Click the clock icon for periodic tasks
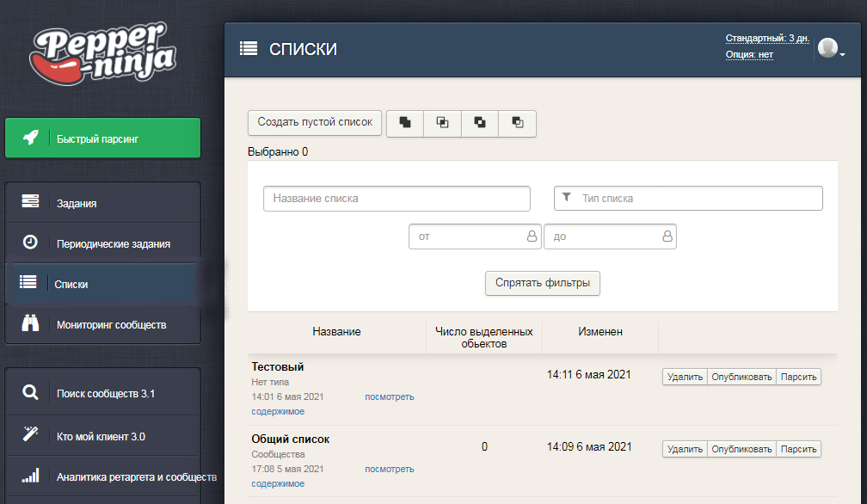Image resolution: width=867 pixels, height=504 pixels. [30, 242]
